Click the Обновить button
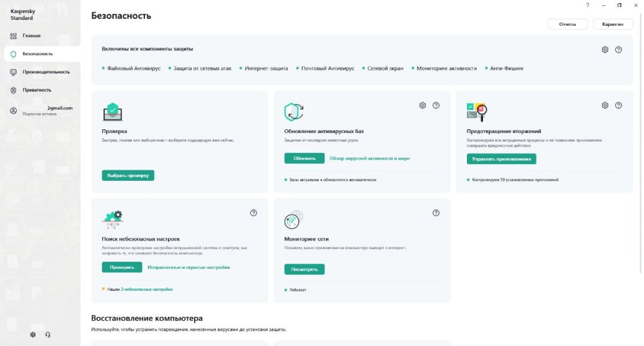Image resolution: width=644 pixels, height=346 pixels. [305, 158]
